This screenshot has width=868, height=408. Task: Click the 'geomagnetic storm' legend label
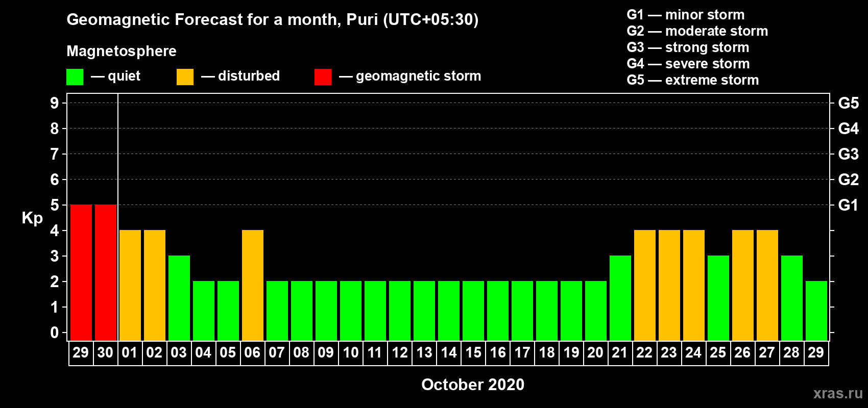click(x=418, y=76)
